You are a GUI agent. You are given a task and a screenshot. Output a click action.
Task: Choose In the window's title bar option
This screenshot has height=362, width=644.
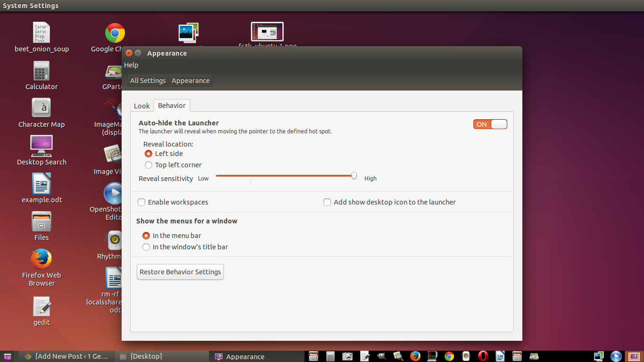click(146, 247)
